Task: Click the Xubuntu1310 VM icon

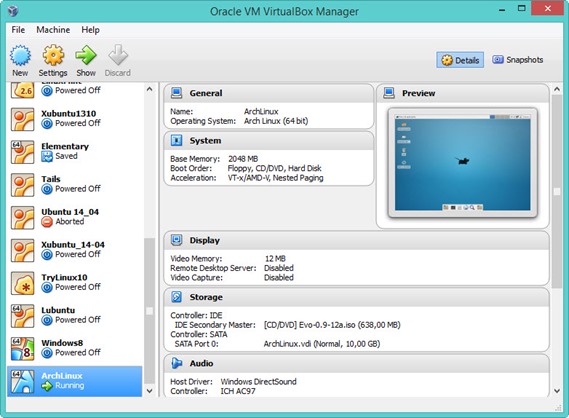Action: pos(22,119)
